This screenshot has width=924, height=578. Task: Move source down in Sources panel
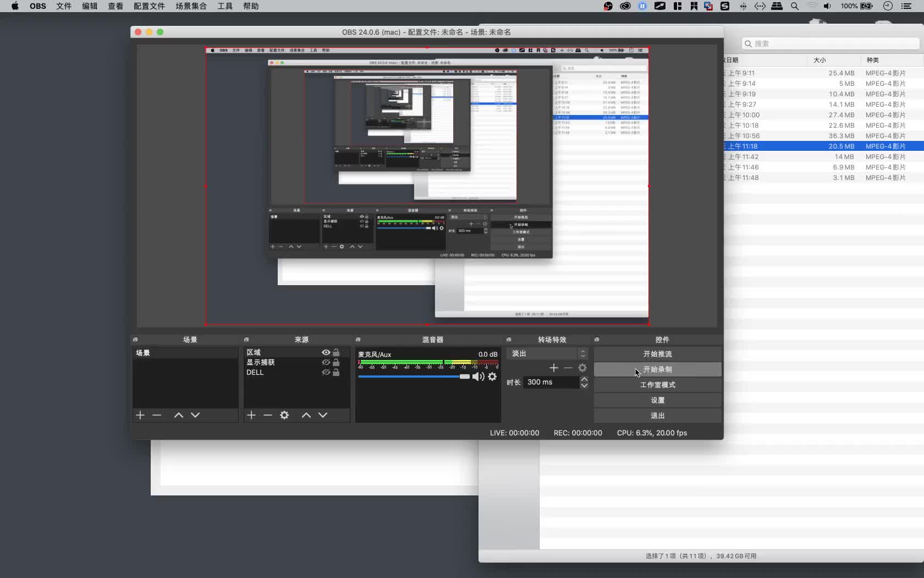(x=323, y=415)
